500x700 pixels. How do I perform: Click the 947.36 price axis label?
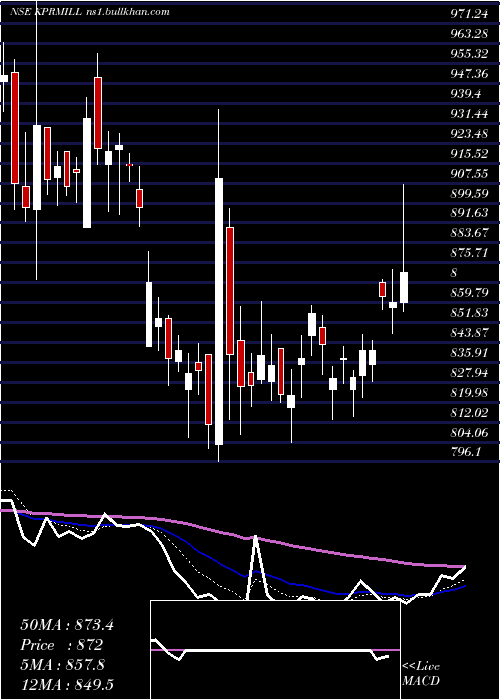(x=469, y=74)
